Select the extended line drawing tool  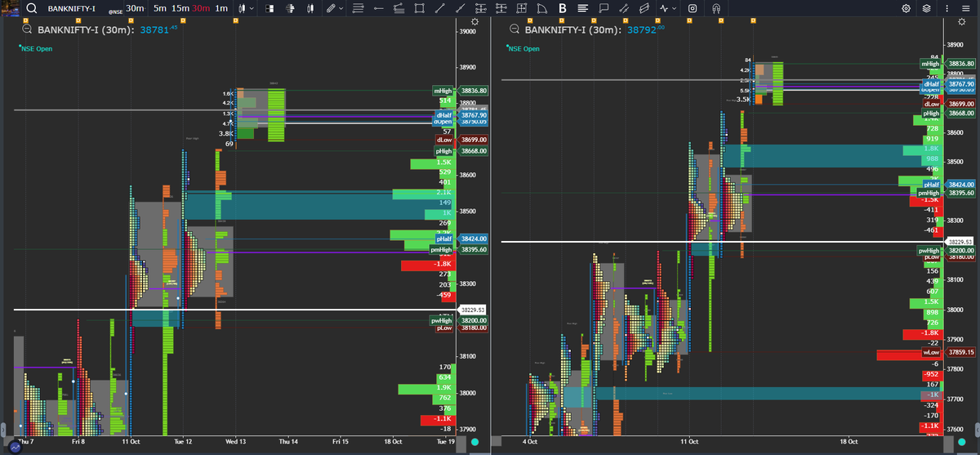pos(460,8)
